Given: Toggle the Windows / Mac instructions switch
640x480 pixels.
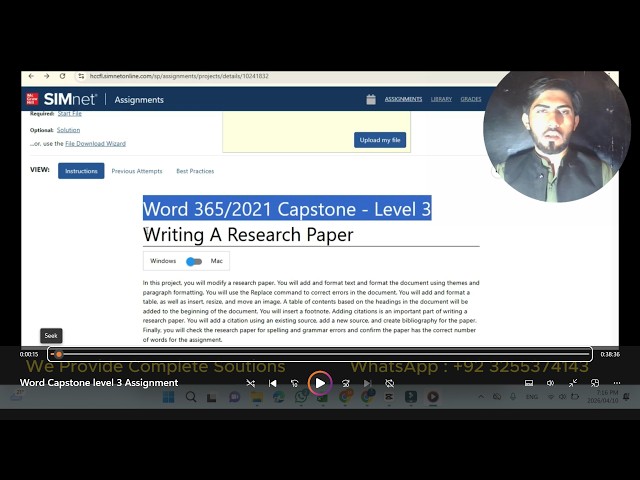Looking at the screenshot, I should [x=194, y=261].
